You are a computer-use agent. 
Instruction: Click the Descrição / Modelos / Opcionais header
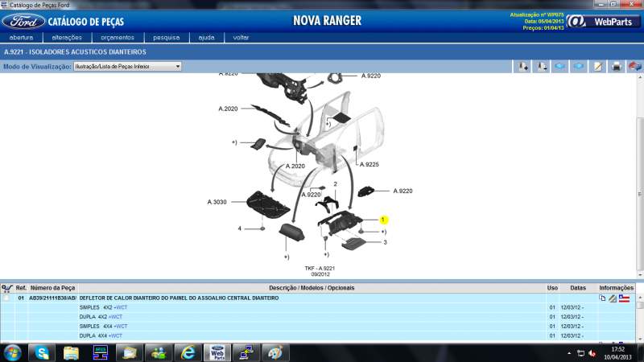click(x=312, y=288)
